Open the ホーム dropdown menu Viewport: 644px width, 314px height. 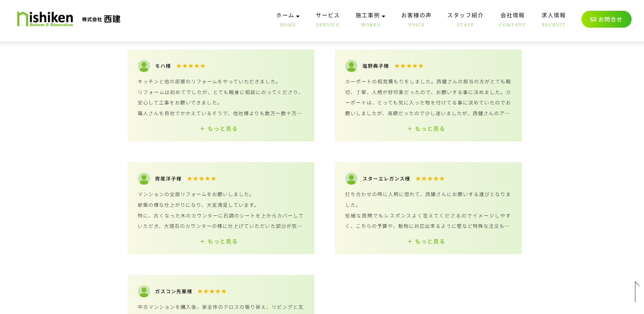click(x=288, y=16)
